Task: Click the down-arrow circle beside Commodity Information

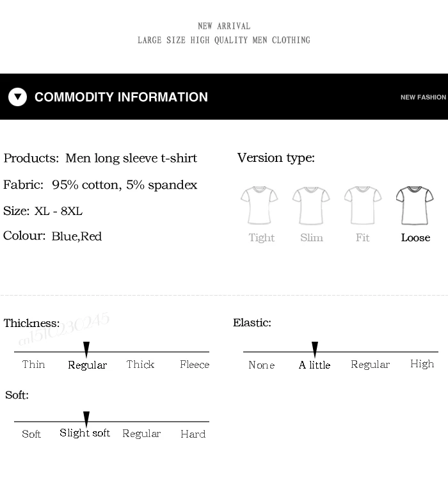Action: [x=17, y=97]
